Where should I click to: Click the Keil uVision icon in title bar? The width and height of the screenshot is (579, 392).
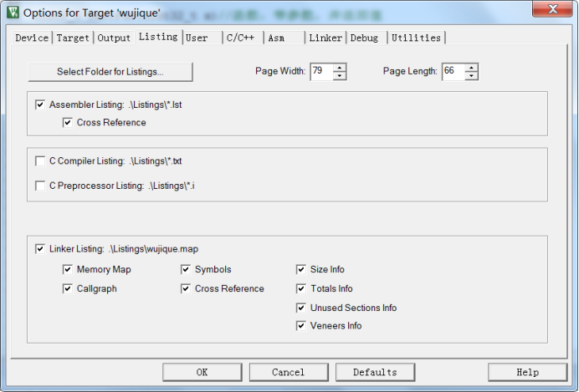coord(13,13)
